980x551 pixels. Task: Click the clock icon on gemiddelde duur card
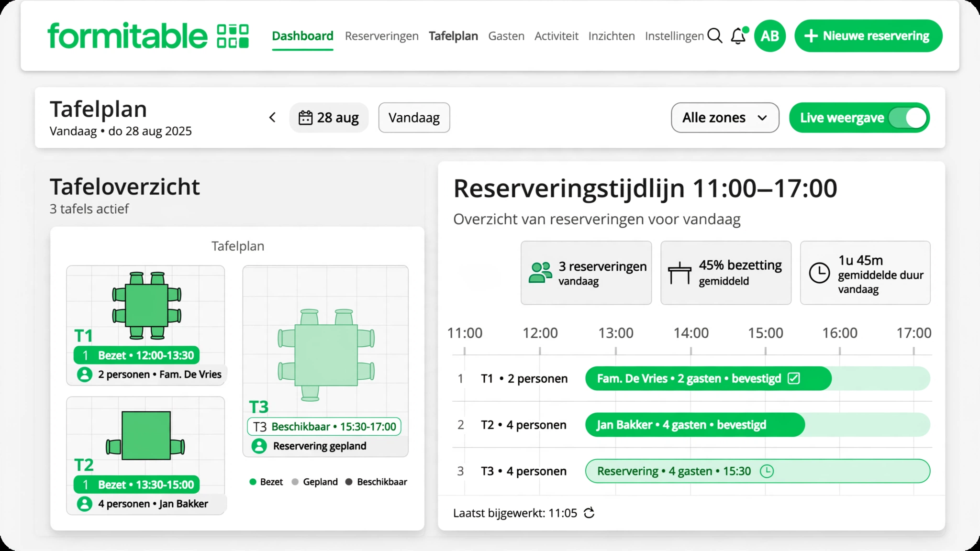[819, 273]
